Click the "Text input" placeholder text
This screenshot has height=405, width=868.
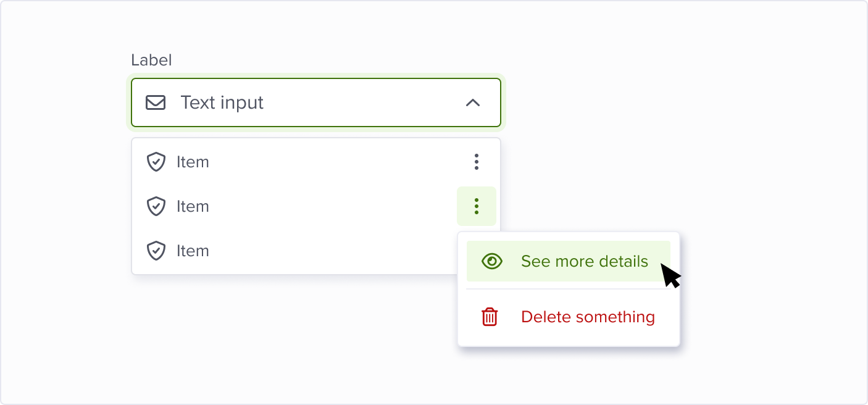222,102
